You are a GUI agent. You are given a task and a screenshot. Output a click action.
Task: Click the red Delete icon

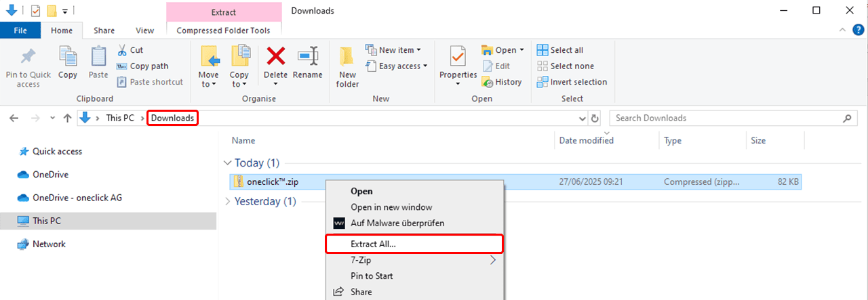(x=275, y=56)
